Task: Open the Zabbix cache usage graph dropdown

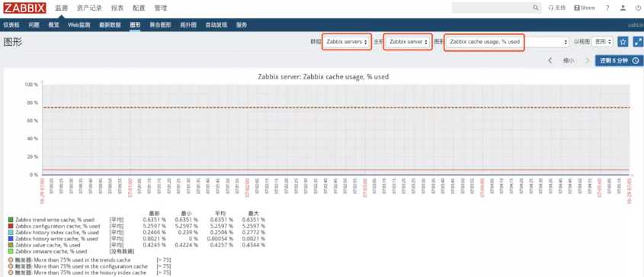Action: 508,41
